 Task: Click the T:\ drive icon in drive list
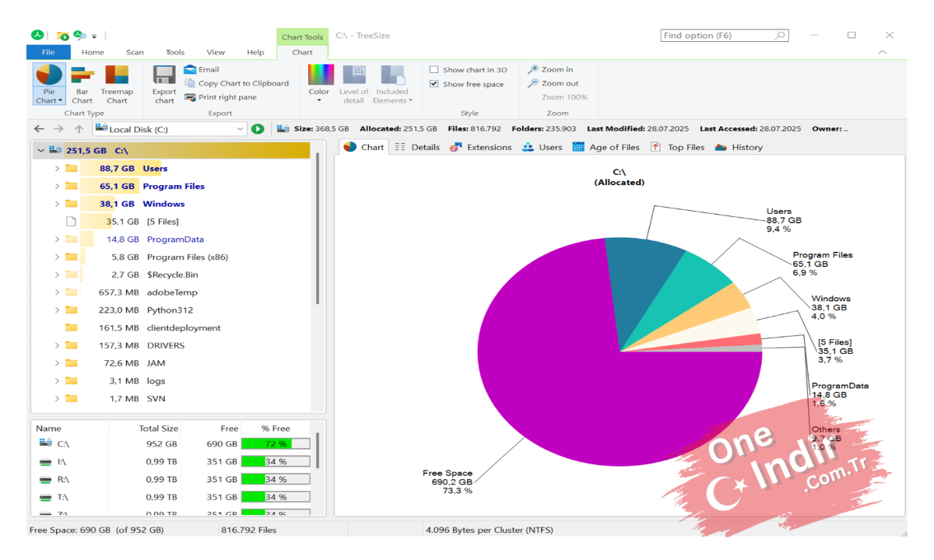tap(46, 497)
